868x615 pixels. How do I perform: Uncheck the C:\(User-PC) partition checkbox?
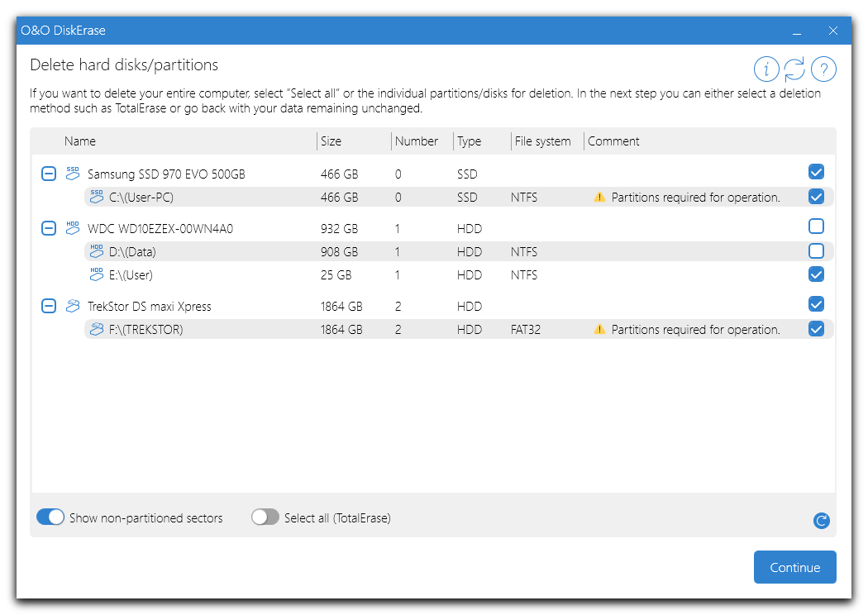tap(816, 197)
